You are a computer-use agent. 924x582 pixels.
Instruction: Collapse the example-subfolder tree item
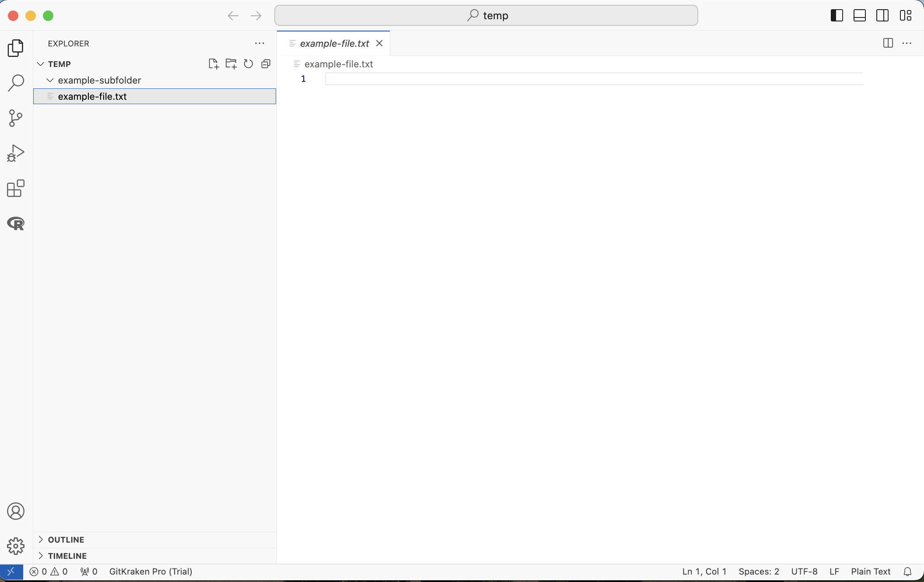(50, 80)
